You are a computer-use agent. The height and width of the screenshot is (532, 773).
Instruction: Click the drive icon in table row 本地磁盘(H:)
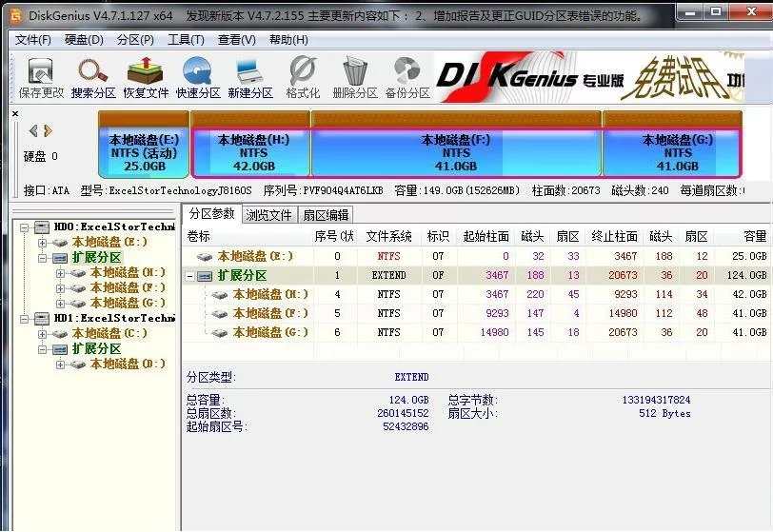[x=219, y=295]
